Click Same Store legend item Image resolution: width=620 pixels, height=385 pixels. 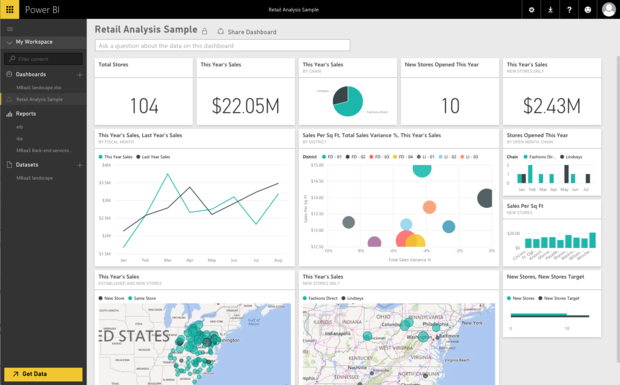(x=142, y=298)
